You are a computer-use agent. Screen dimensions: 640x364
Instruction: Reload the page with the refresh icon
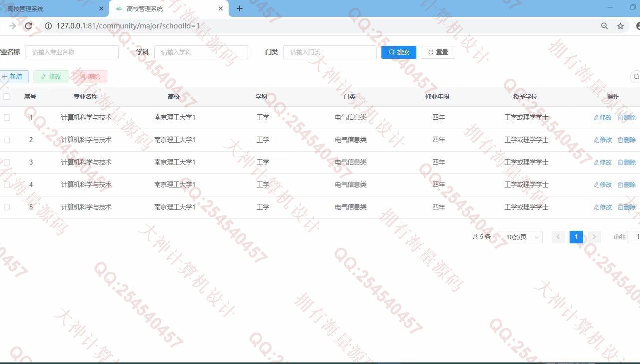click(x=28, y=26)
